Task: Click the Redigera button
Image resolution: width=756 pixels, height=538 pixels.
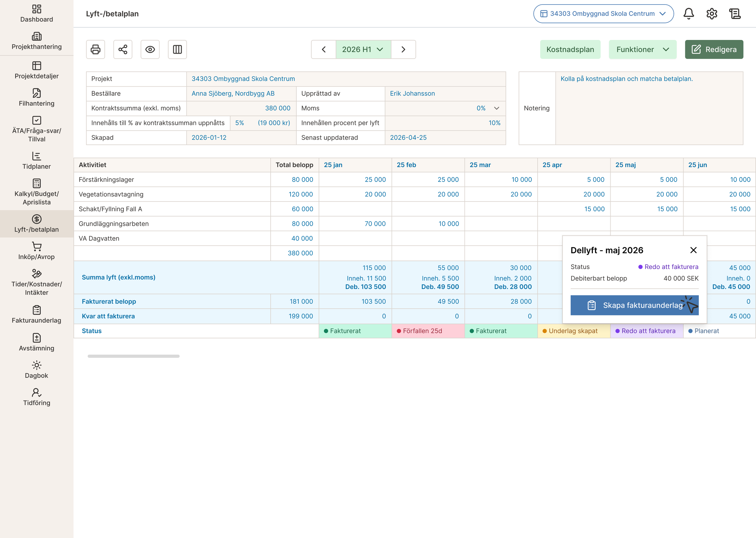Action: (714, 49)
